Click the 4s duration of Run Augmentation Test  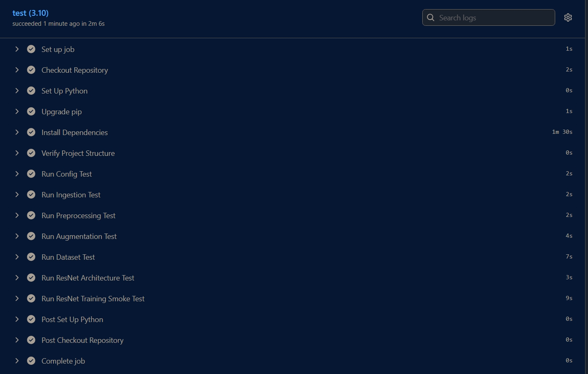(x=569, y=236)
